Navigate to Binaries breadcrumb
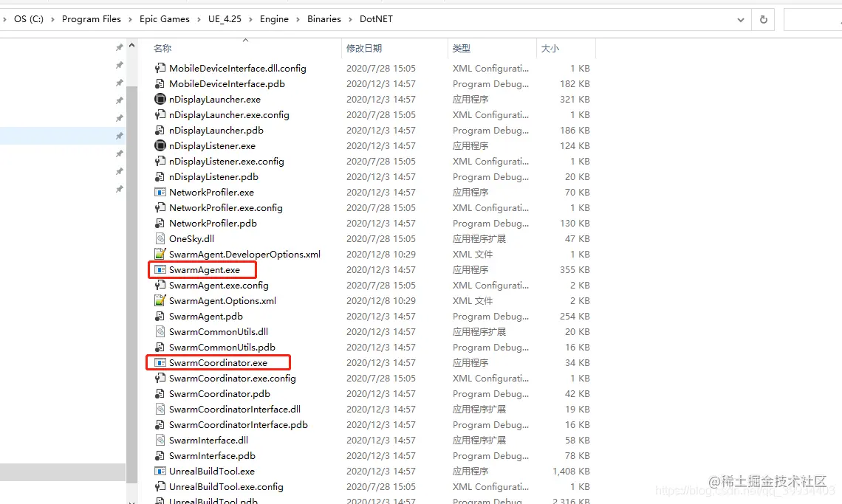842x504 pixels. point(324,18)
